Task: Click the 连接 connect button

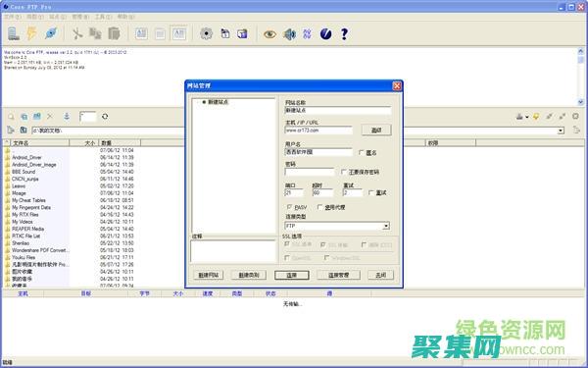Action: 292,275
